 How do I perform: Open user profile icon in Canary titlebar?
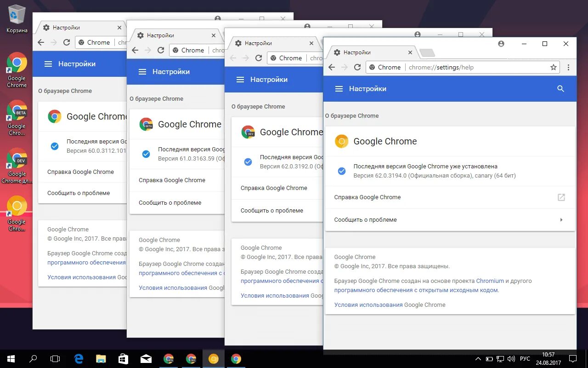click(501, 44)
